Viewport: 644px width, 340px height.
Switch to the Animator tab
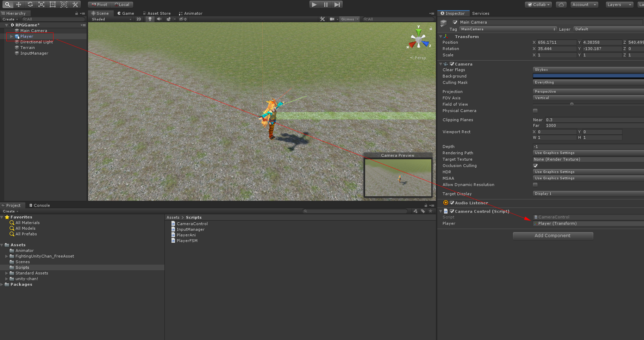pos(190,13)
